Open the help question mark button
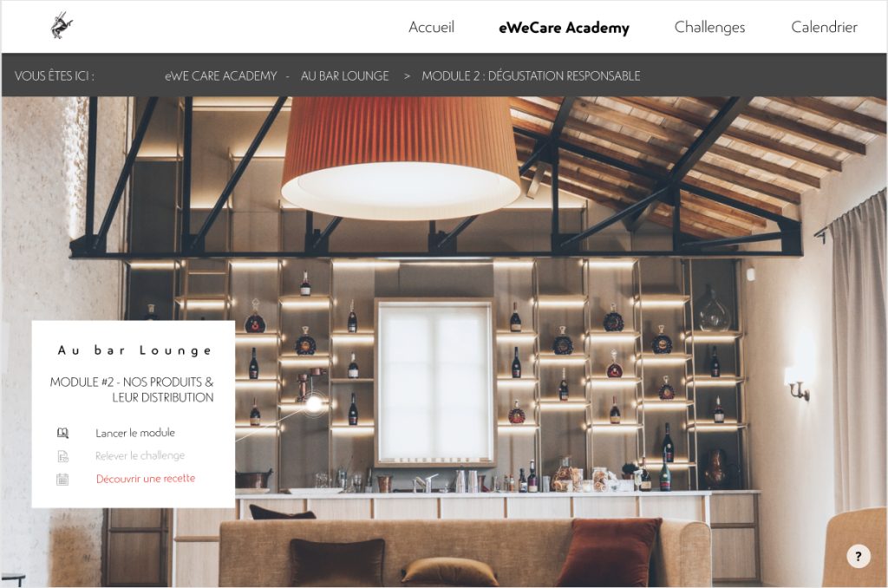This screenshot has width=888, height=588. click(x=859, y=556)
